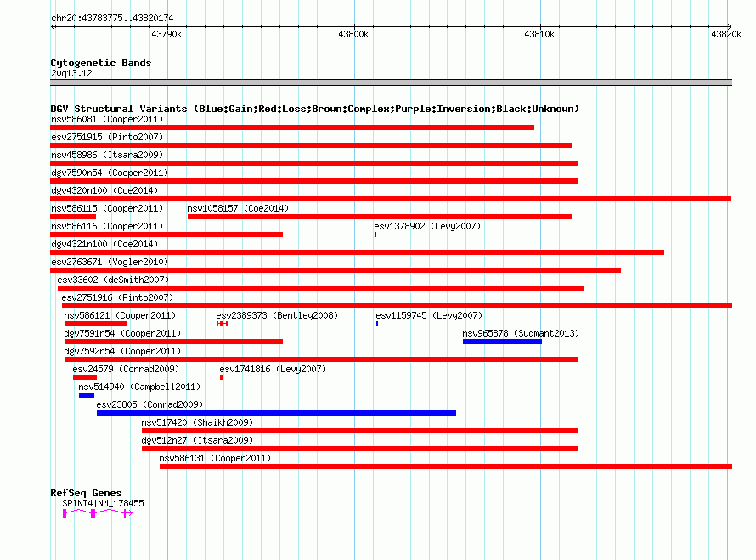Image resolution: width=756 pixels, height=560 pixels.
Task: Click the dgv7592n54 (Cooper2011) label
Action: click(x=122, y=351)
